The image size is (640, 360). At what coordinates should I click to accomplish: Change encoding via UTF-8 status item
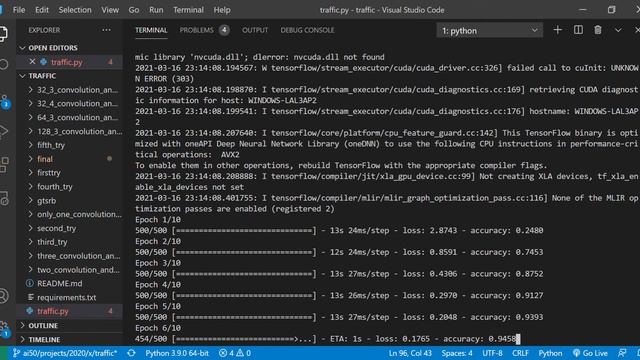pyautogui.click(x=492, y=353)
